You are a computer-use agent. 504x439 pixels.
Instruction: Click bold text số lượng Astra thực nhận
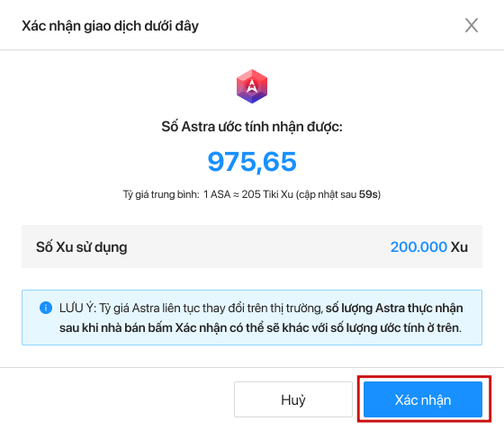click(x=394, y=308)
